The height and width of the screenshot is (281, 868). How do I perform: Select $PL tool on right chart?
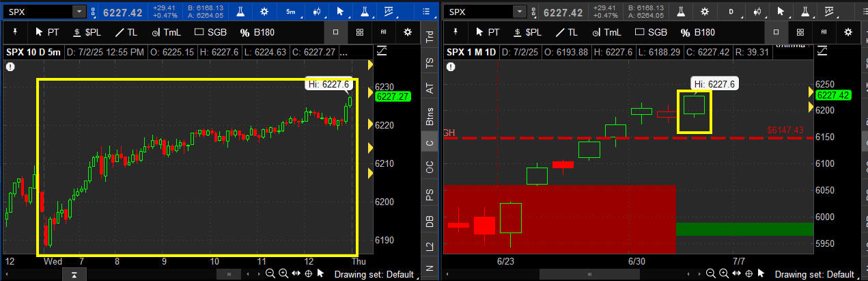point(527,32)
